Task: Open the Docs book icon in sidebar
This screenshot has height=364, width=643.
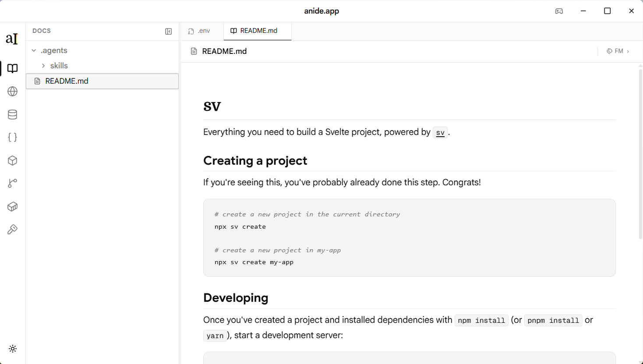Action: (x=12, y=68)
